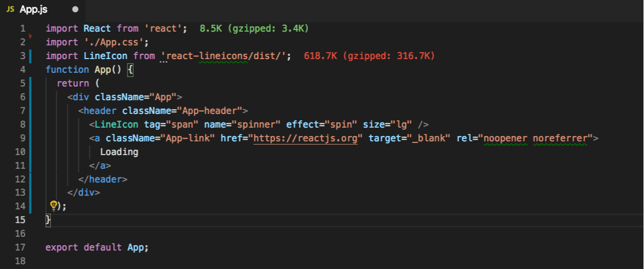Click the closing </a> tag on line 11
The height and width of the screenshot is (269, 644).
click(100, 166)
